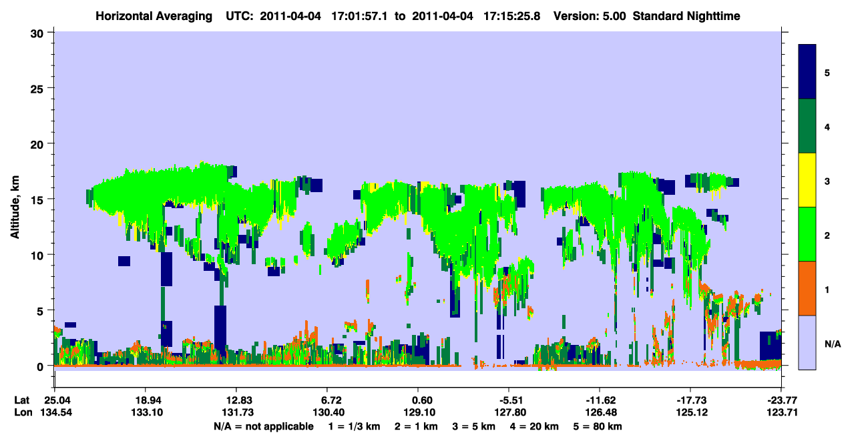868x445 pixels.
Task: Click the altitude tick label 30
Action: tap(39, 33)
